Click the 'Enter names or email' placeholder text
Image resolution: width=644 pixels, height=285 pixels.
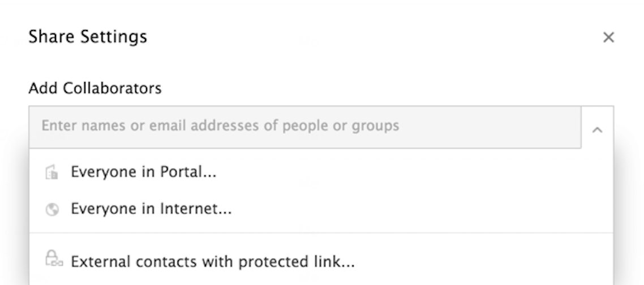(x=220, y=126)
